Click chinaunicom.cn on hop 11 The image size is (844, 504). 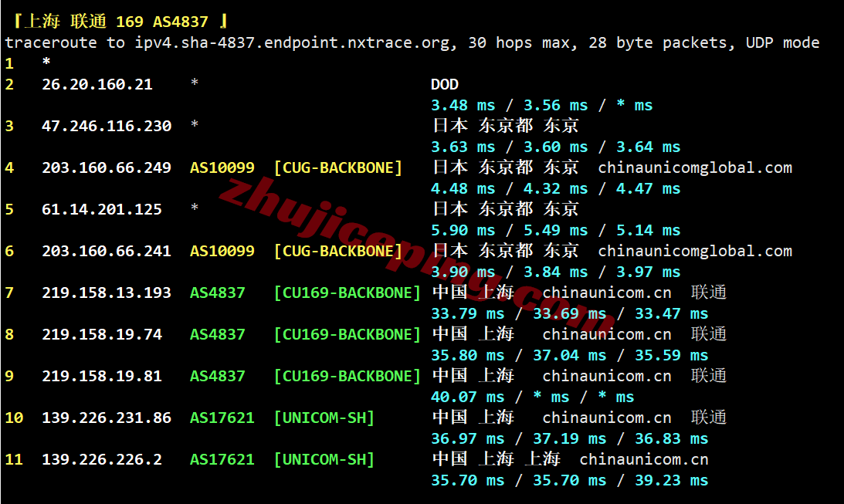644,459
